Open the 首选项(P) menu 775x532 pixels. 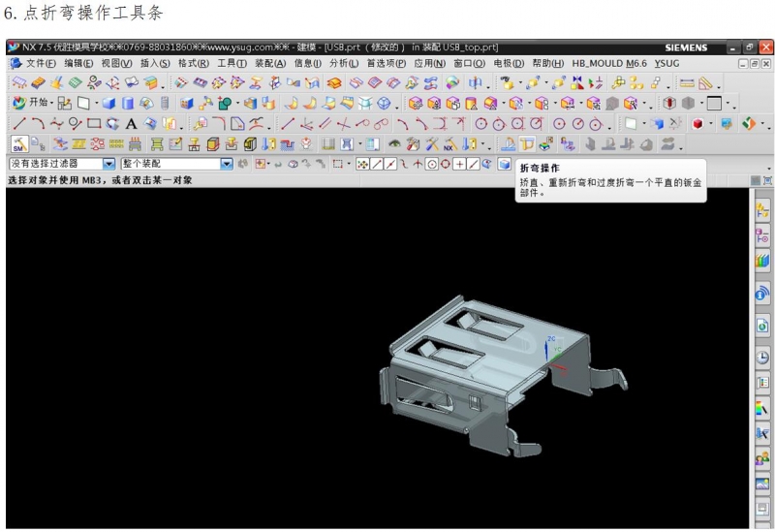[x=387, y=63]
